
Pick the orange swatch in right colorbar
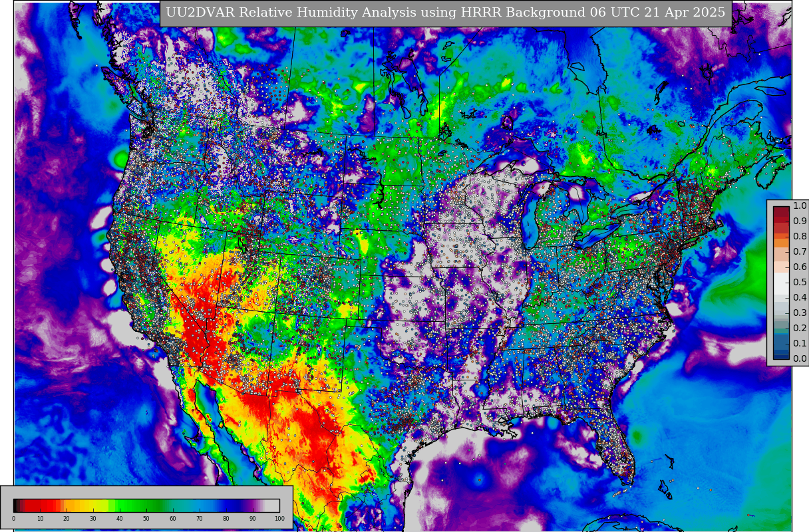point(781,243)
